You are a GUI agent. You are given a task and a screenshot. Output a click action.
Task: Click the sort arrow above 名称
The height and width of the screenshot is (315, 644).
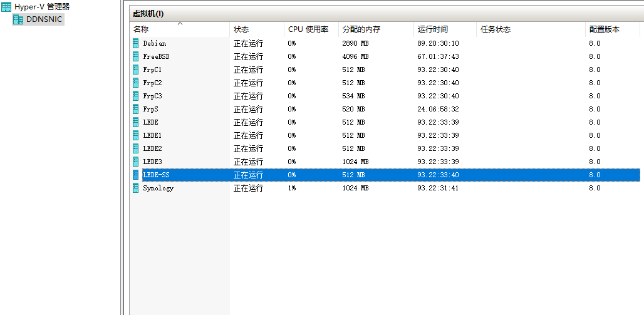click(180, 24)
